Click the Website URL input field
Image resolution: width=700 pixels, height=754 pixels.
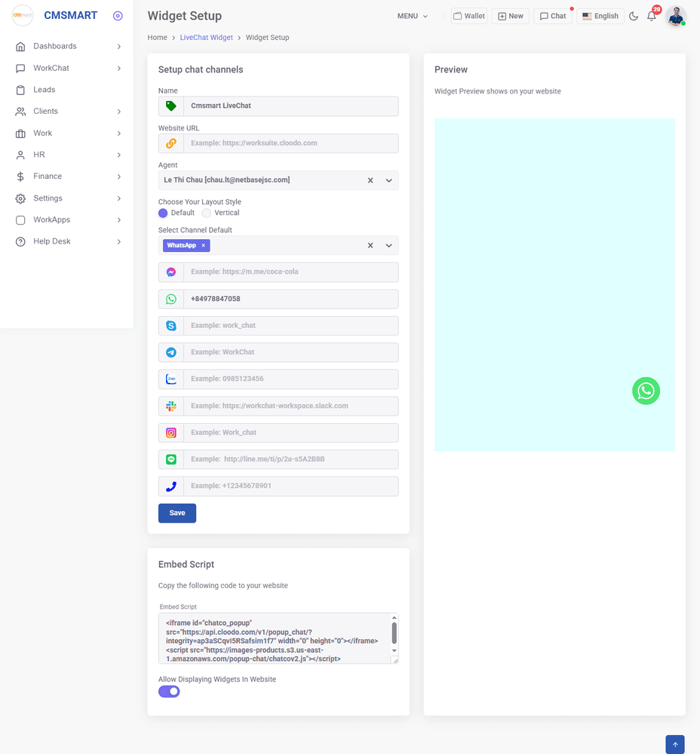290,143
